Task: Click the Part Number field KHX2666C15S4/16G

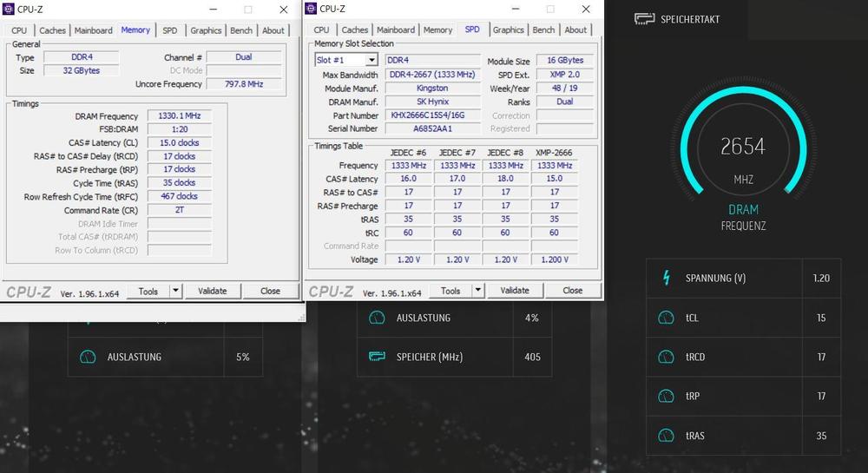Action: [434, 115]
